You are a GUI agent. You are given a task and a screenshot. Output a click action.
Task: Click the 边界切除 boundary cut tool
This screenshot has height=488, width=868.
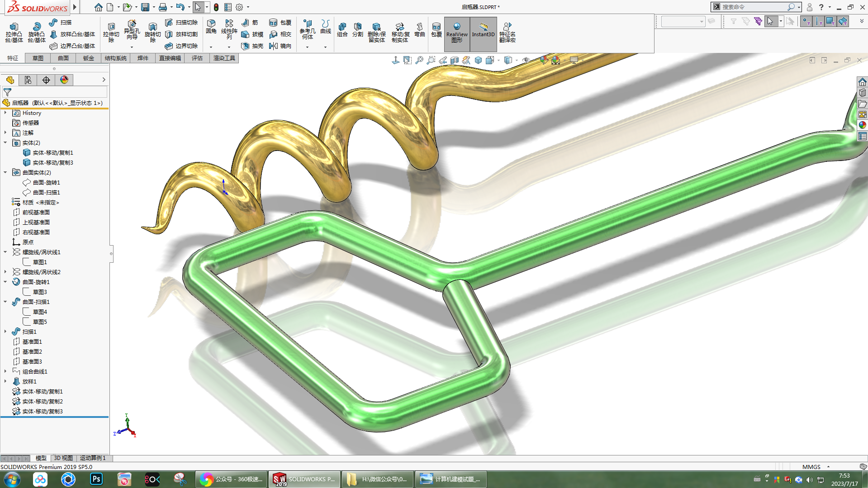(181, 46)
